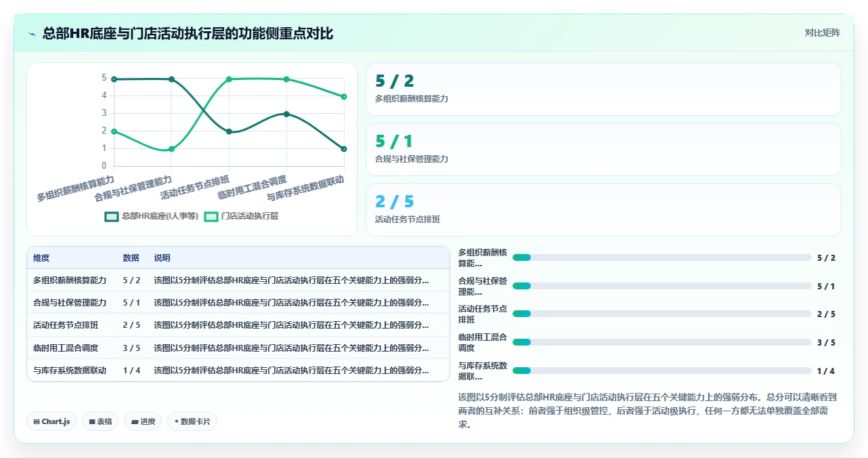Click the 维度 column header
The height and width of the screenshot is (458, 868).
tap(41, 258)
